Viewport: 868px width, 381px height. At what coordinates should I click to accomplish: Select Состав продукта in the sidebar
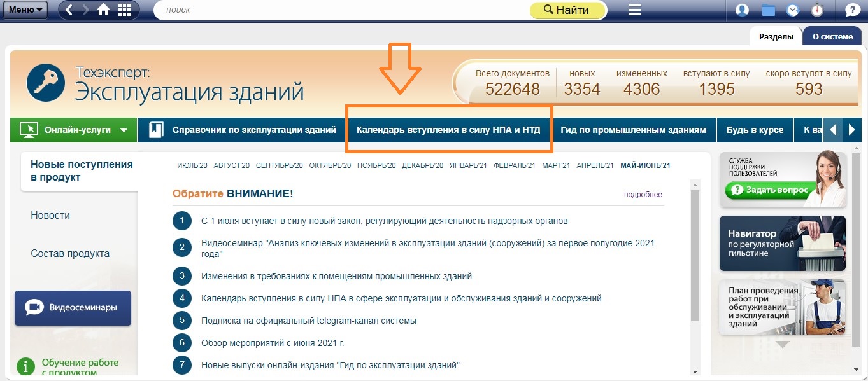pyautogui.click(x=70, y=253)
